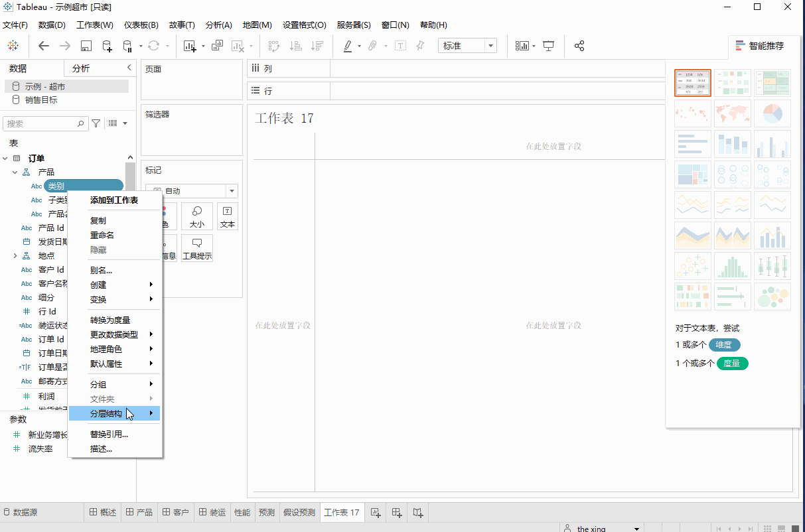Viewport: 805px width, 532px height.
Task: Click the blue 维度 pill
Action: [x=725, y=345]
